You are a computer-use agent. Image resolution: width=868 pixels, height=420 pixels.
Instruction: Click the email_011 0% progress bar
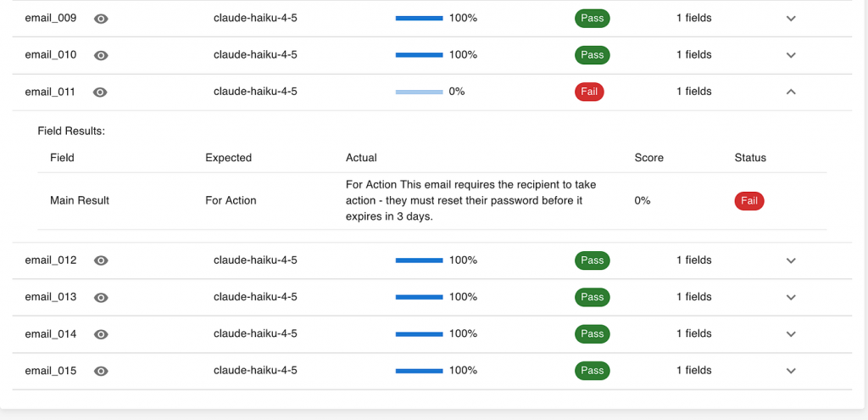420,92
